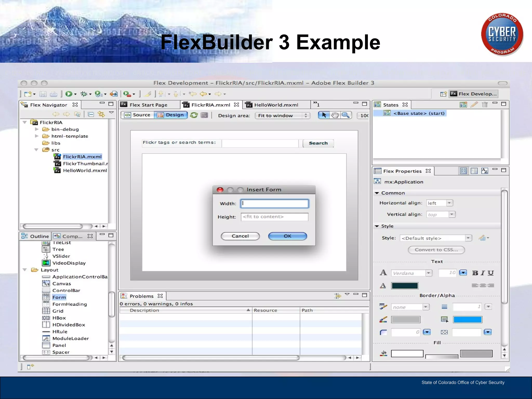
Task: Click the Save disk toolbar icon
Action: 43,94
